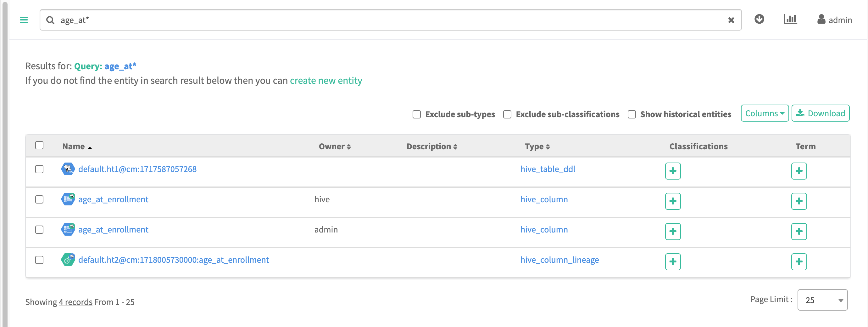The image size is (868, 327).
Task: Click hive_table_ddl entity icon for default.ht1
Action: click(68, 169)
